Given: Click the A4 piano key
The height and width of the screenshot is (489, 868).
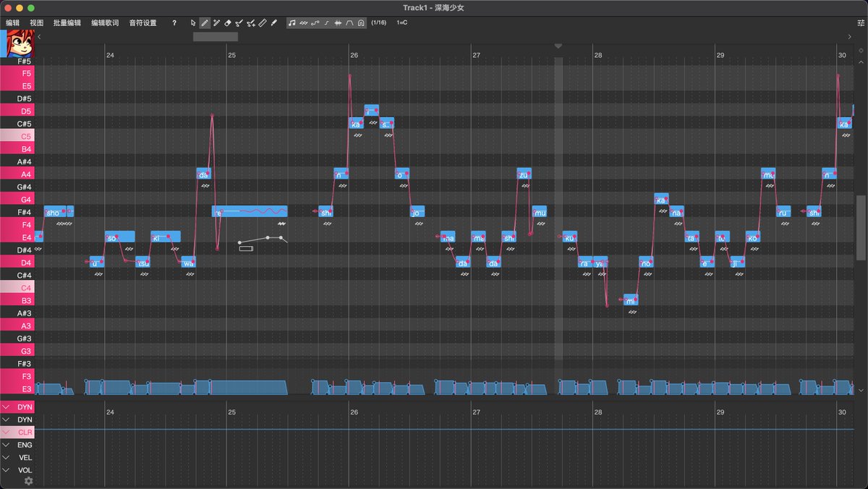Looking at the screenshot, I should pyautogui.click(x=17, y=174).
